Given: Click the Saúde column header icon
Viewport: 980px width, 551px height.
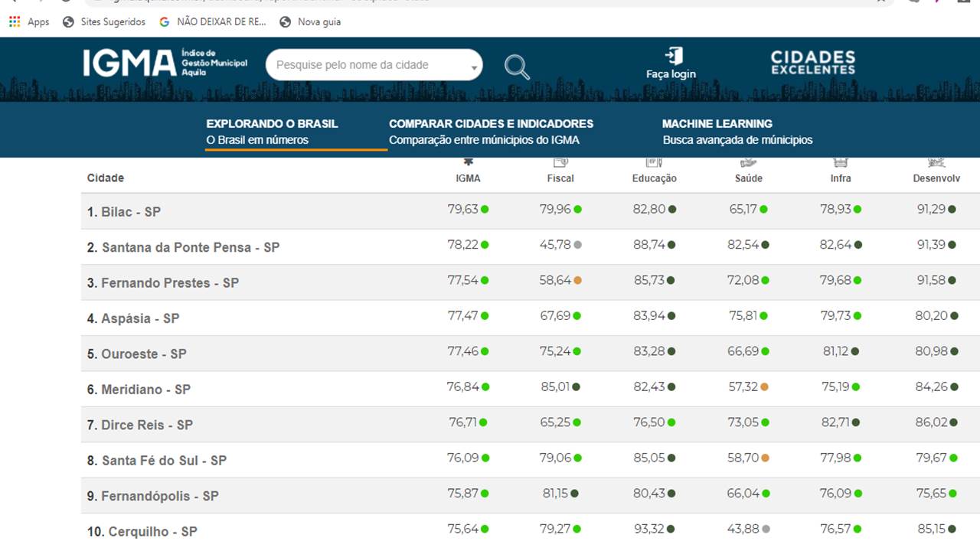Looking at the screenshot, I should [x=748, y=162].
